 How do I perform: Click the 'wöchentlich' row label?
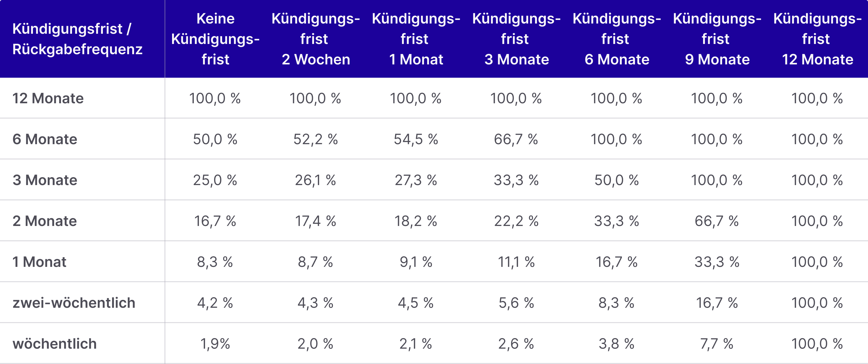55,344
